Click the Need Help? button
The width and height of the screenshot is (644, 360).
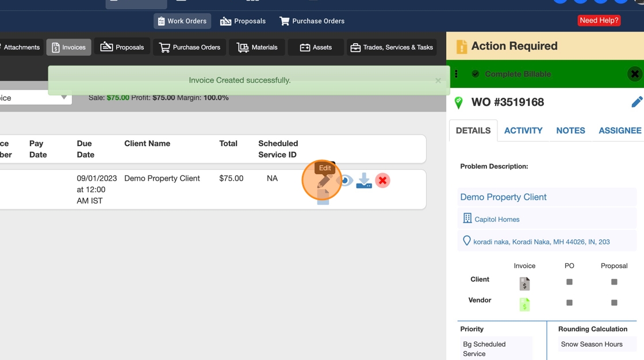(599, 21)
